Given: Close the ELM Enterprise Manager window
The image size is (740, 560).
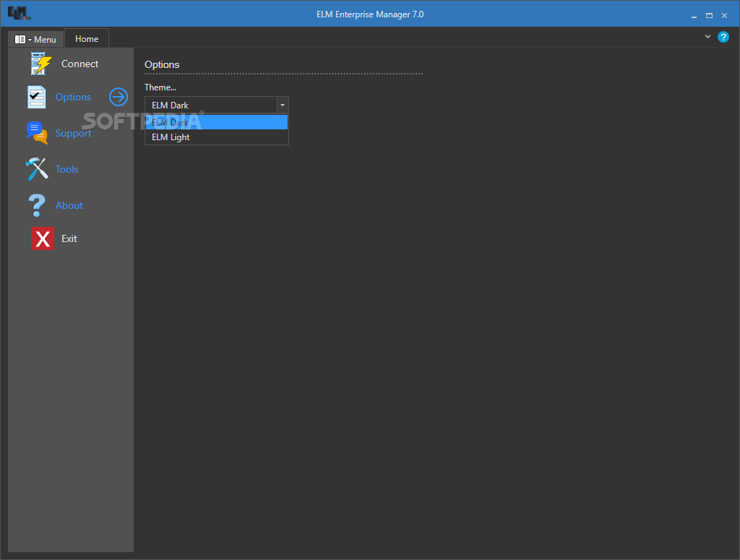Looking at the screenshot, I should pos(724,16).
